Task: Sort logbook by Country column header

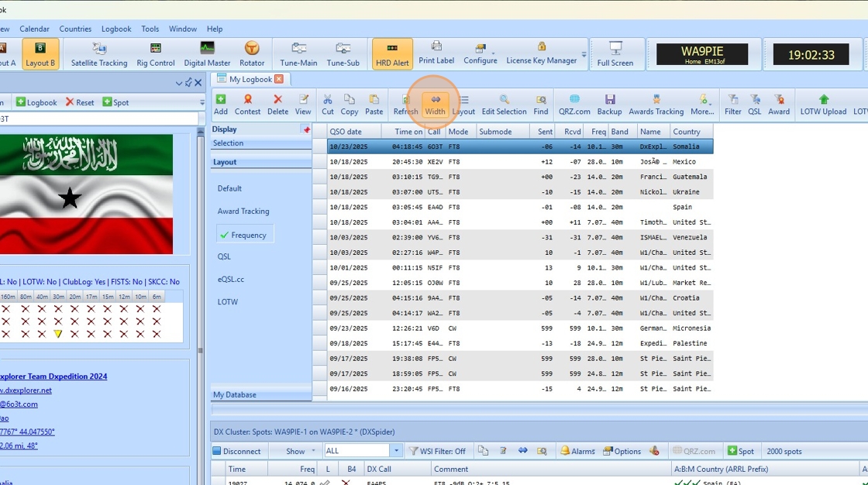Action: pyautogui.click(x=687, y=132)
